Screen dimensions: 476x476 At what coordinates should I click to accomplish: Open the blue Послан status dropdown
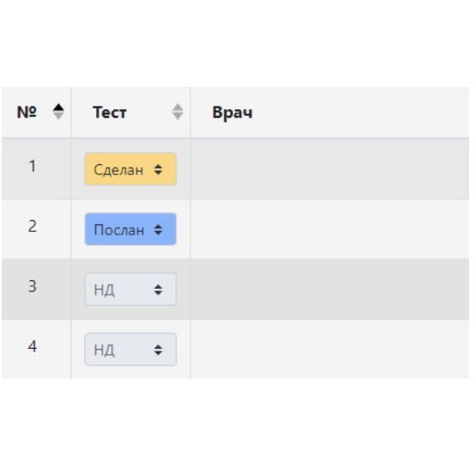pos(131,229)
